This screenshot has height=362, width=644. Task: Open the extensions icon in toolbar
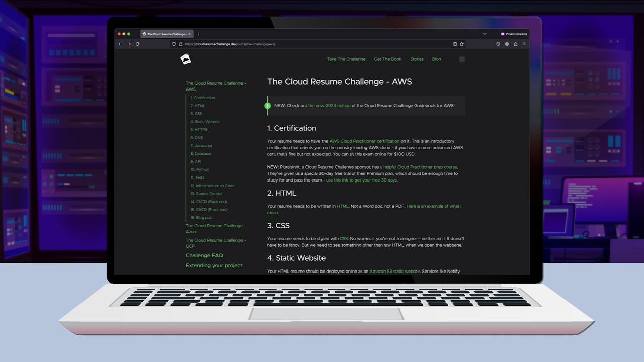pyautogui.click(x=515, y=44)
